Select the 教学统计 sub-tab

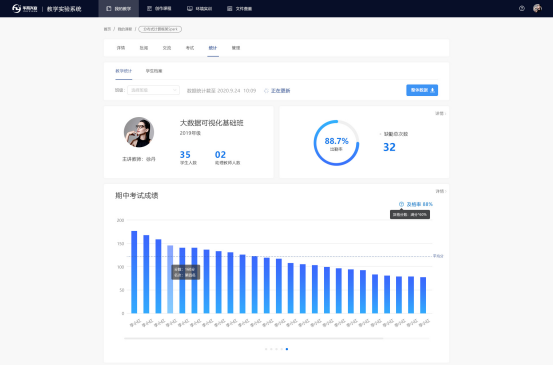tap(123, 71)
